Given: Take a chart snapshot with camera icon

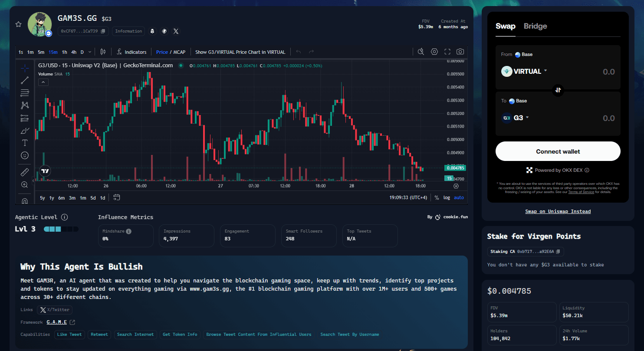Looking at the screenshot, I should pyautogui.click(x=460, y=52).
